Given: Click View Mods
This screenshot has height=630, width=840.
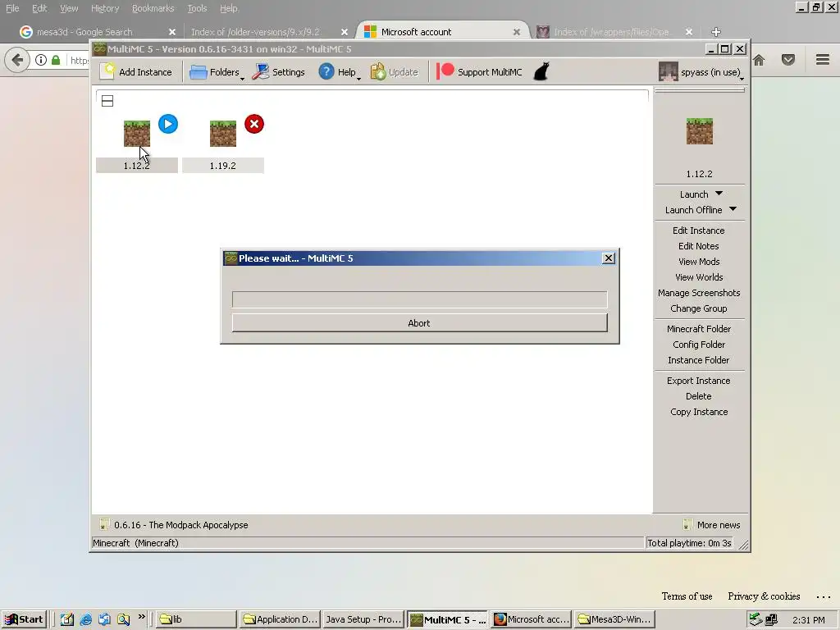Looking at the screenshot, I should pyautogui.click(x=699, y=262).
